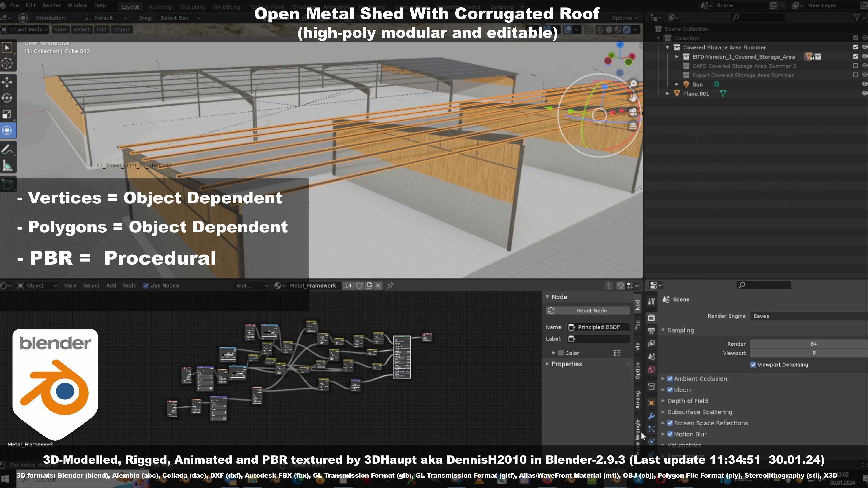Open the Collection properties tab
Image resolution: width=868 pixels, height=488 pixels.
(x=652, y=386)
